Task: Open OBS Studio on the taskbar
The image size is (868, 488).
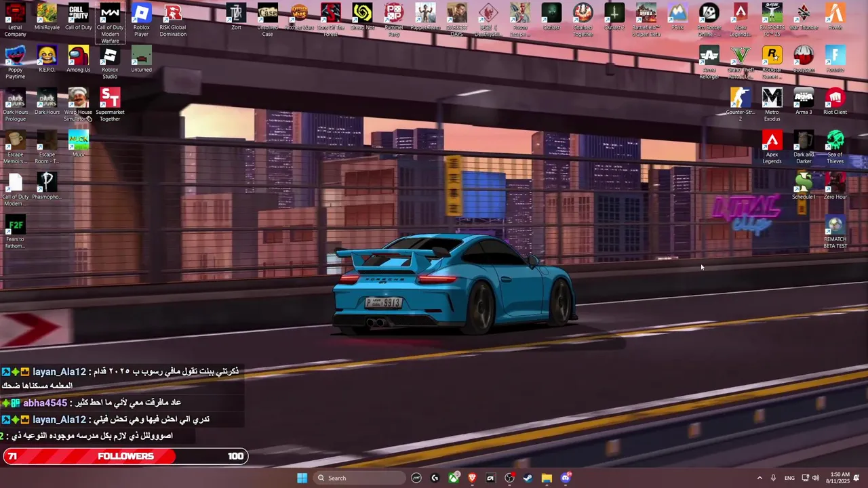Action: [509, 478]
